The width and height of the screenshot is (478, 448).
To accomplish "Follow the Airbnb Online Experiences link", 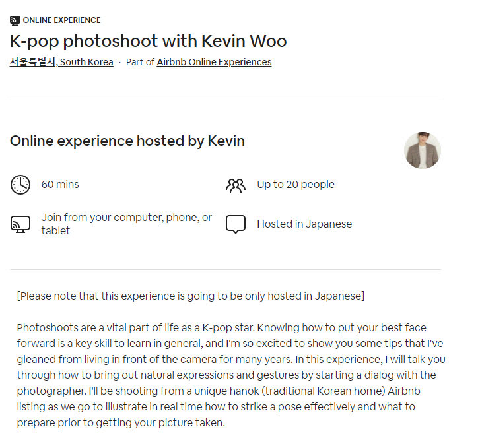I will pos(214,62).
